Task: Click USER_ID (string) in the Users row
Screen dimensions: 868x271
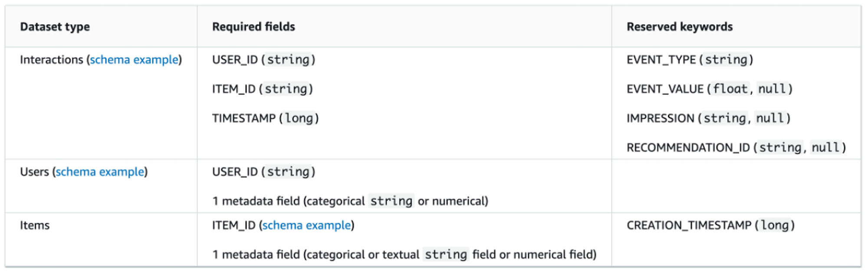Action: coord(263,172)
